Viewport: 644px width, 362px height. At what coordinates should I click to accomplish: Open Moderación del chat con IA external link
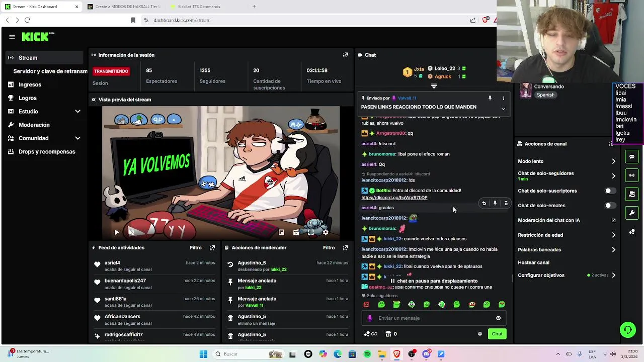coord(613,220)
